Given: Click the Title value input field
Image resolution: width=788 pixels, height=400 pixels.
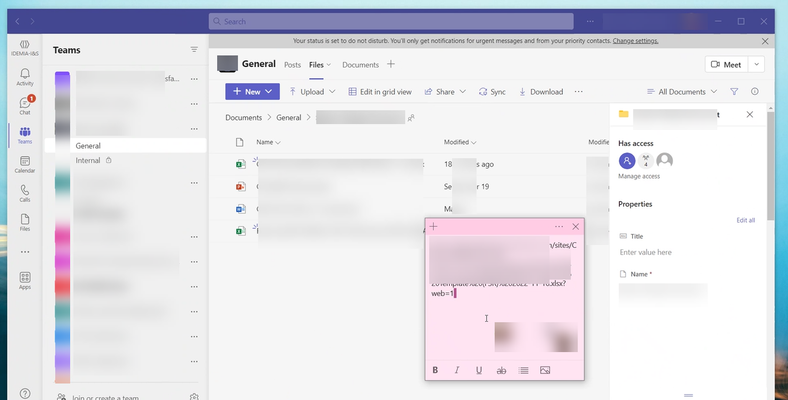Looking at the screenshot, I should click(x=687, y=252).
